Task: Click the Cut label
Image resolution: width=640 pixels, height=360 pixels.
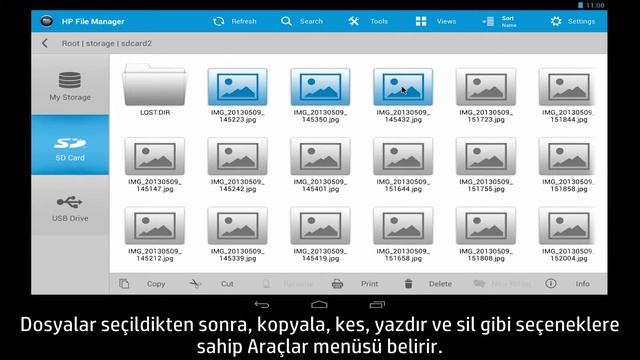Action: pos(227,284)
